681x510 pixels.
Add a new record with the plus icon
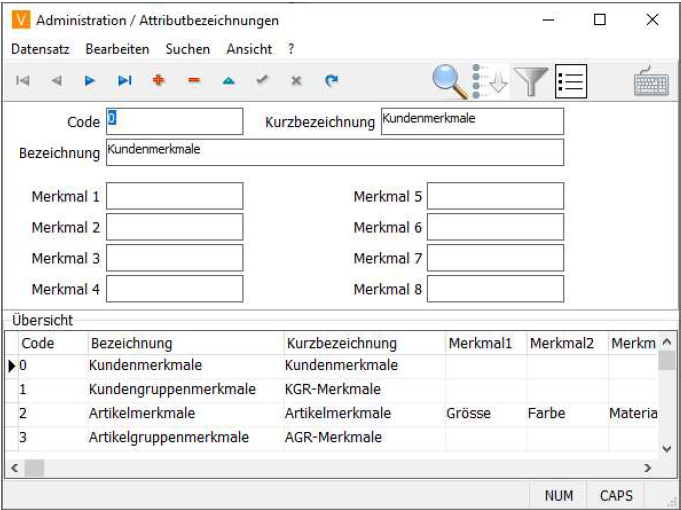(159, 80)
